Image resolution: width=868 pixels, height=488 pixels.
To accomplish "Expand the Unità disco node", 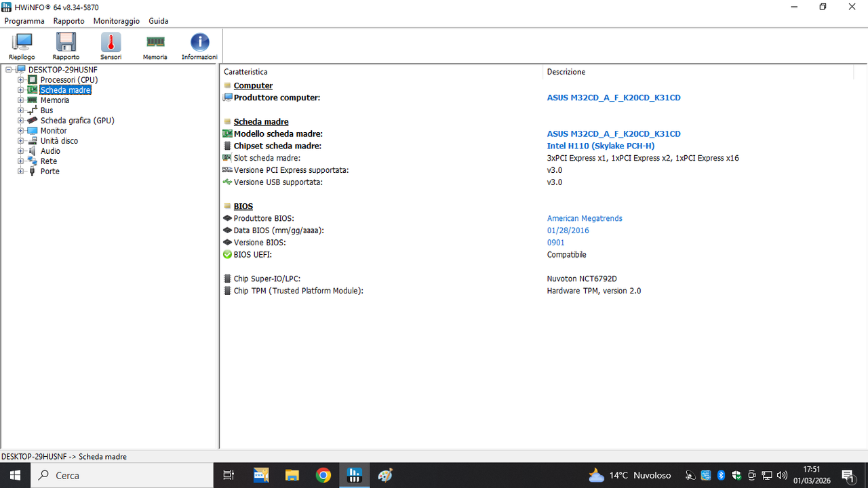I will point(20,141).
